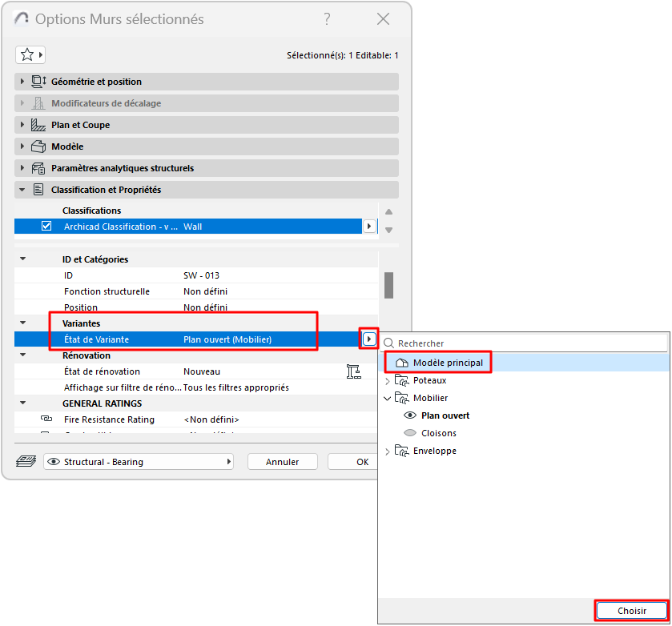
Task: Collapse the GENERAL RATINGS group
Action: tap(23, 403)
